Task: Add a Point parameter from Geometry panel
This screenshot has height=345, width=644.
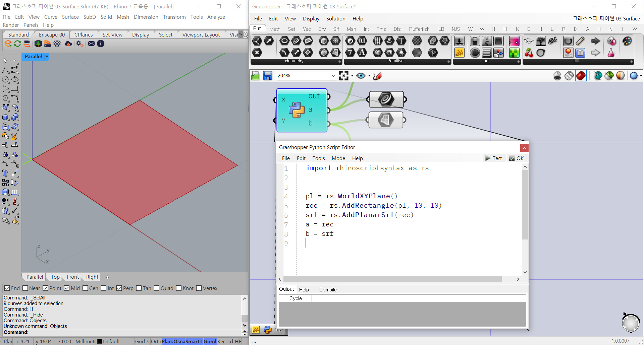Action: 257,53
